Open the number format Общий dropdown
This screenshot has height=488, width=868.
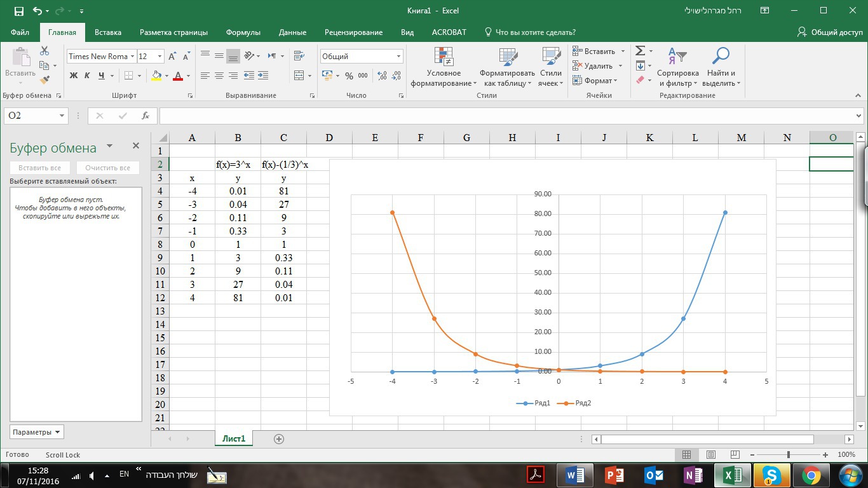pos(398,56)
